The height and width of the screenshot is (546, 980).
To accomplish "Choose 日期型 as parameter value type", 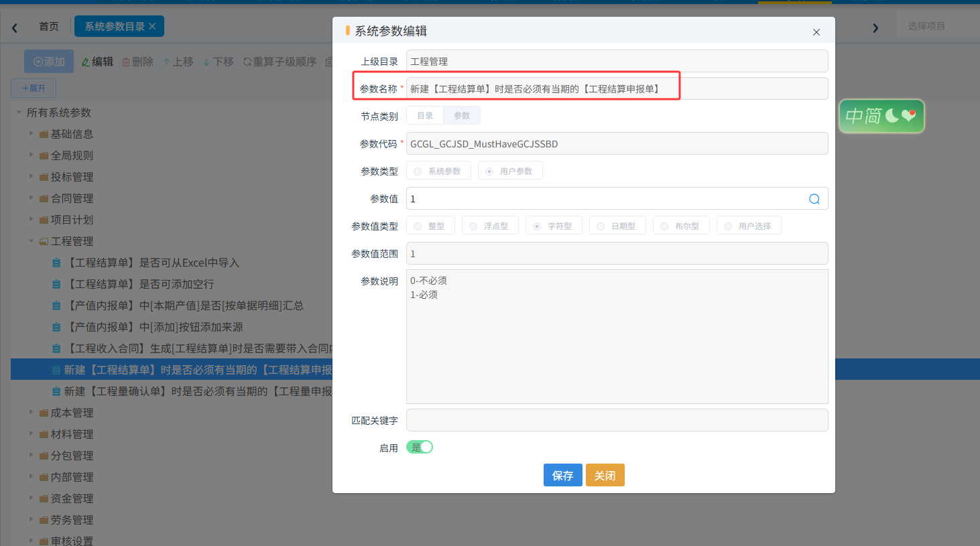I will pos(617,226).
